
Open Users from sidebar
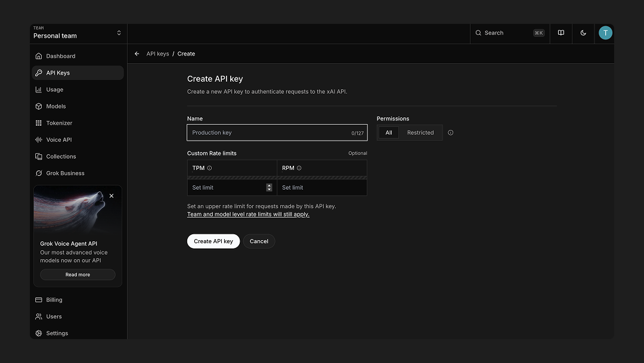pos(78,317)
